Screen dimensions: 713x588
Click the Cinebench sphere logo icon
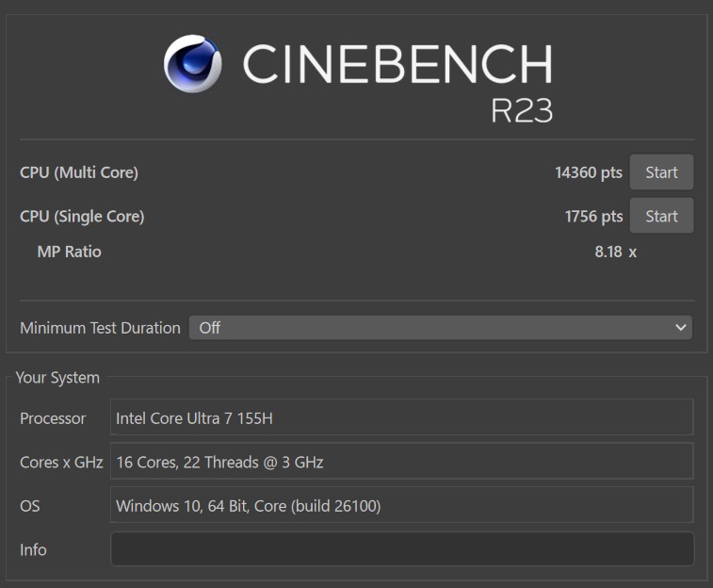(x=192, y=64)
